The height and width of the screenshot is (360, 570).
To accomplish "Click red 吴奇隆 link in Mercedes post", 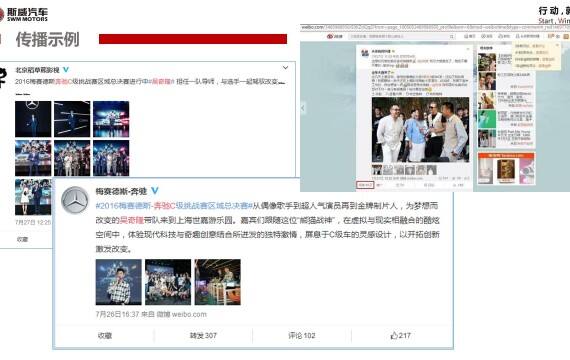I will [132, 220].
